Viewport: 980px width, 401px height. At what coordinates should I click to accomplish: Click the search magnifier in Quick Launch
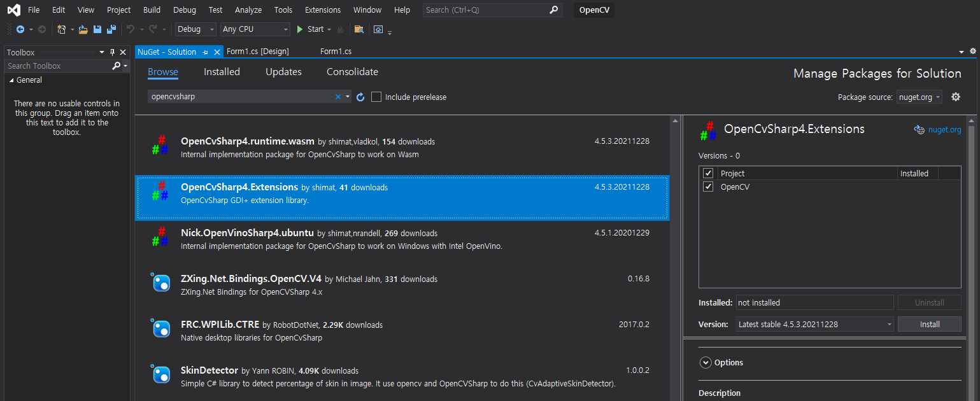554,10
